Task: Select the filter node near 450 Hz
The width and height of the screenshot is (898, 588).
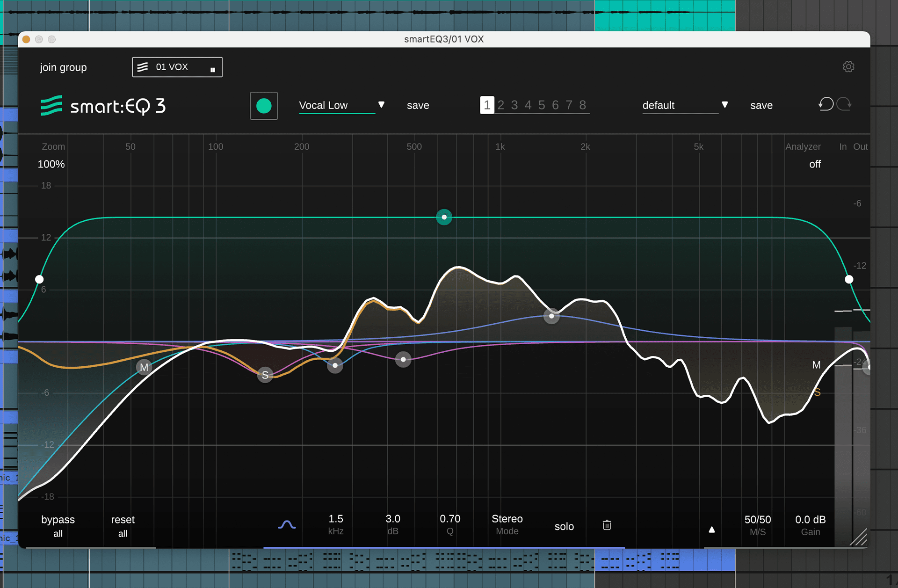Action: pyautogui.click(x=403, y=359)
